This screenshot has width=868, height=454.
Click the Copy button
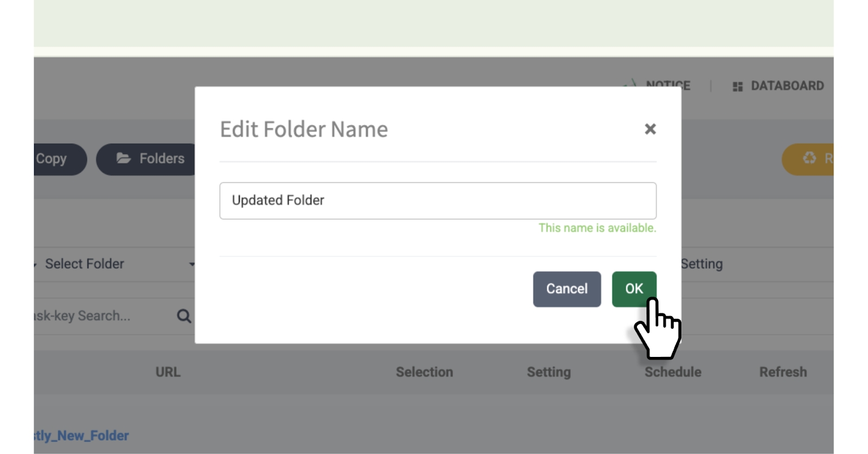53,159
